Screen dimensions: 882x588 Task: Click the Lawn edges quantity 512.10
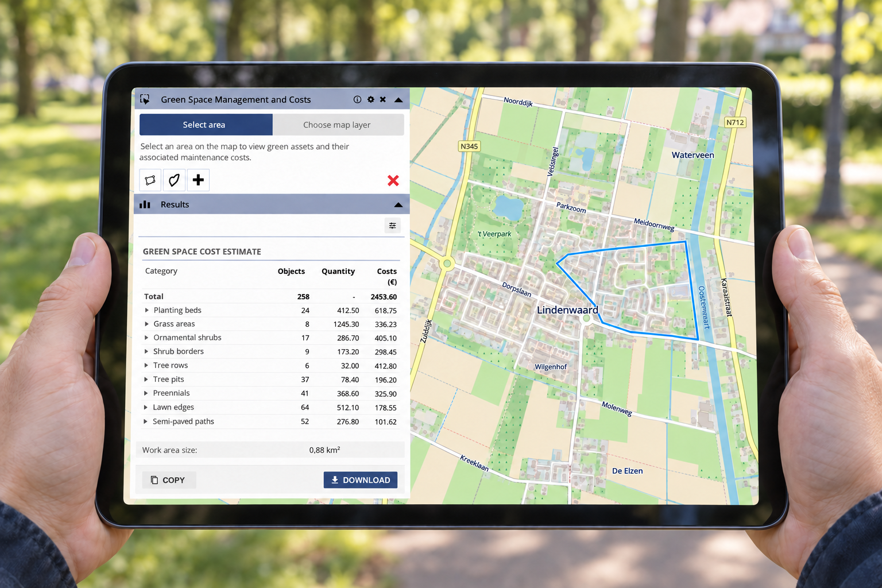click(x=348, y=408)
